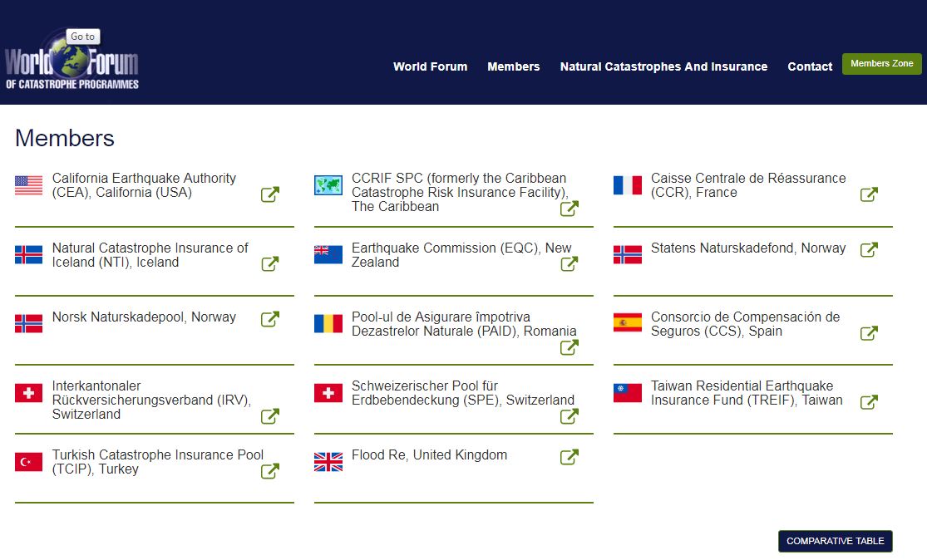The height and width of the screenshot is (560, 927).
Task: Click the Comparative Table button
Action: (x=836, y=541)
